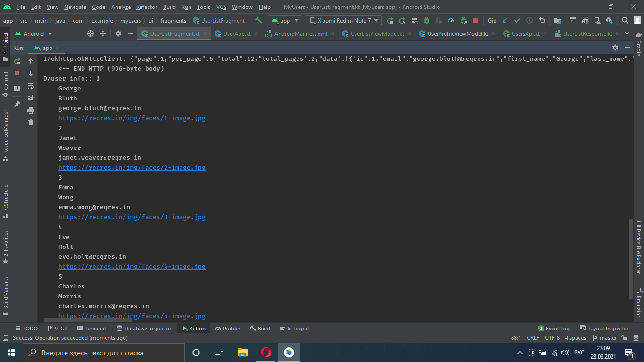
Task: Change UTF-8 file encoding setting
Action: tap(552, 338)
